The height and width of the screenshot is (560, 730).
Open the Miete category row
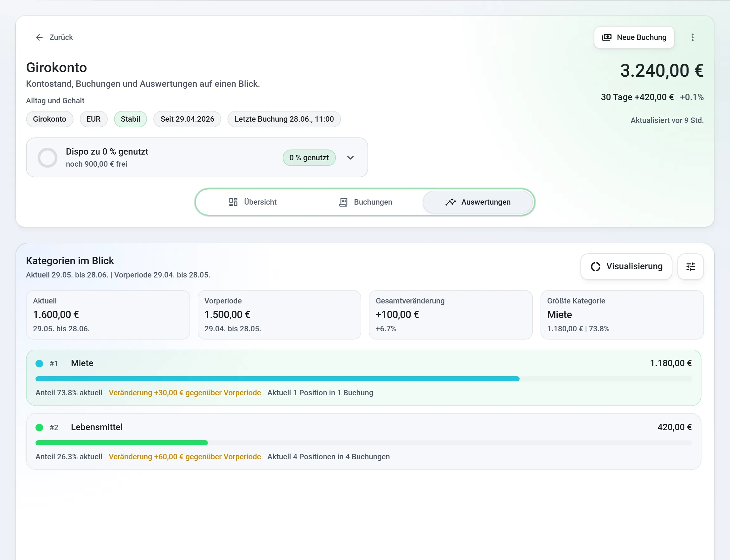coord(363,378)
